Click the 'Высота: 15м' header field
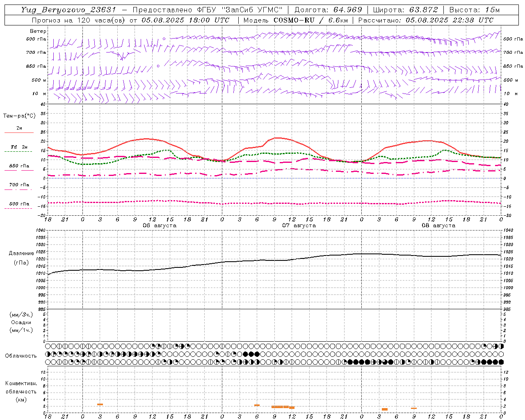The image size is (525, 420). (475, 10)
